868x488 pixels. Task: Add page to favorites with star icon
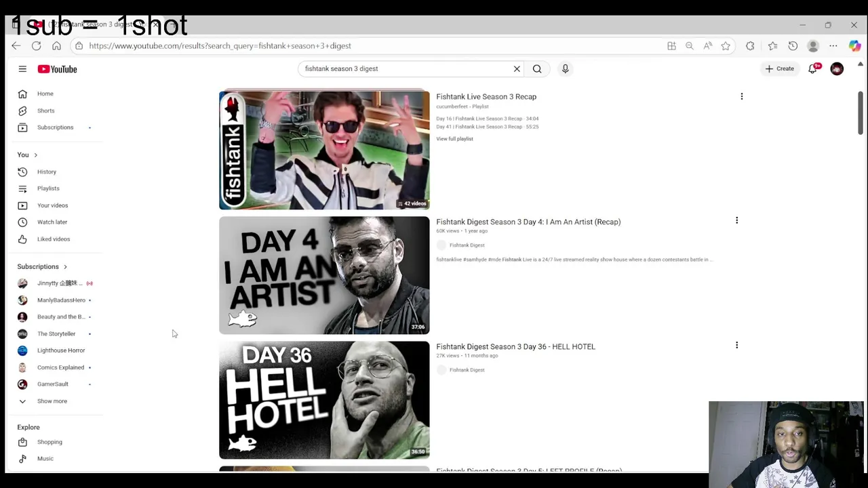point(726,45)
